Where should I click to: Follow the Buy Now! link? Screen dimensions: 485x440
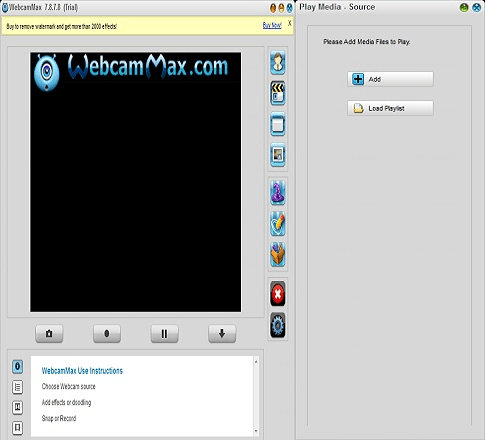click(x=272, y=25)
